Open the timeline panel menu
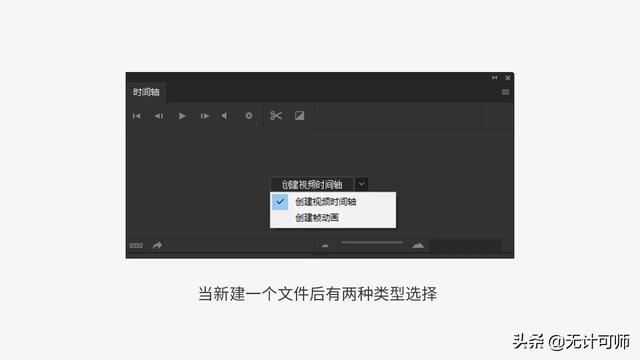 pyautogui.click(x=505, y=92)
